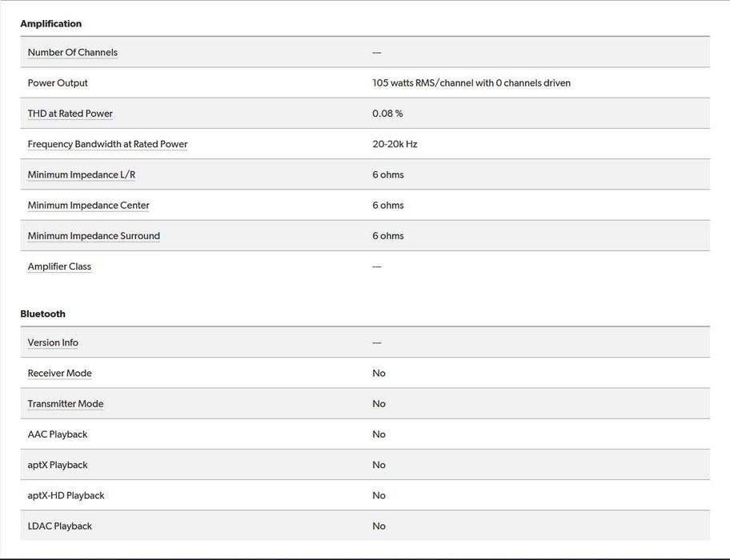Click the Amplification section heading
The image size is (730, 560).
tap(50, 24)
